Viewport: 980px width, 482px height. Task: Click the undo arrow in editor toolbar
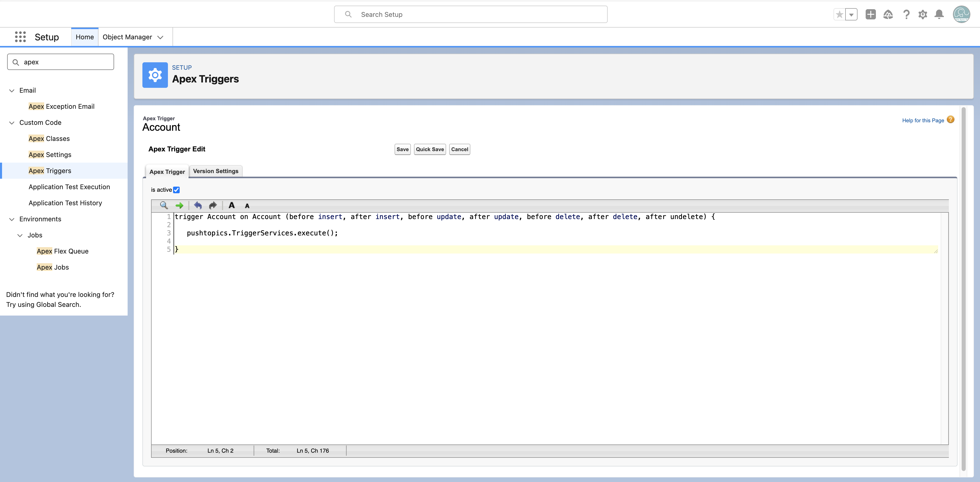coord(198,206)
